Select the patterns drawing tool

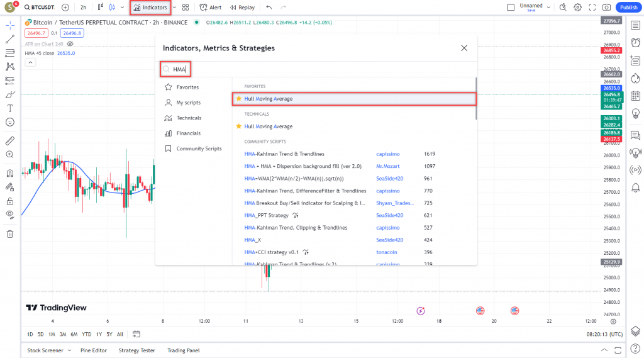(10, 67)
